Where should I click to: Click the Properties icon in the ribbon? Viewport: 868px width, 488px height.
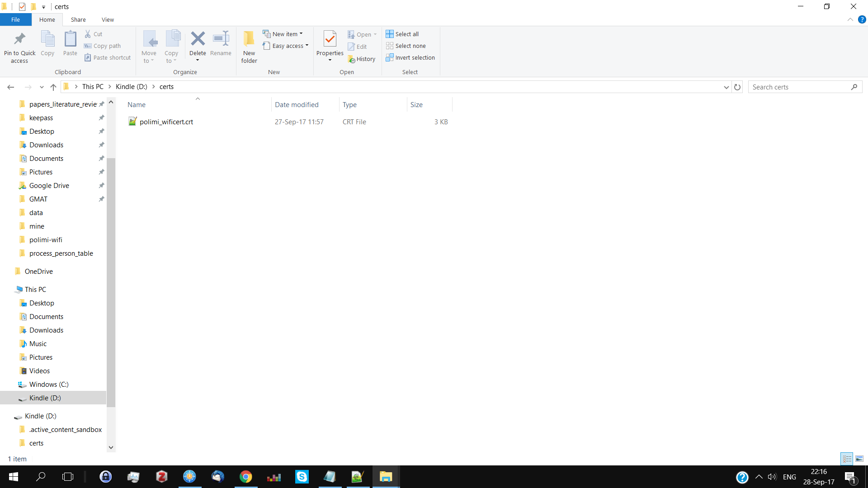330,39
